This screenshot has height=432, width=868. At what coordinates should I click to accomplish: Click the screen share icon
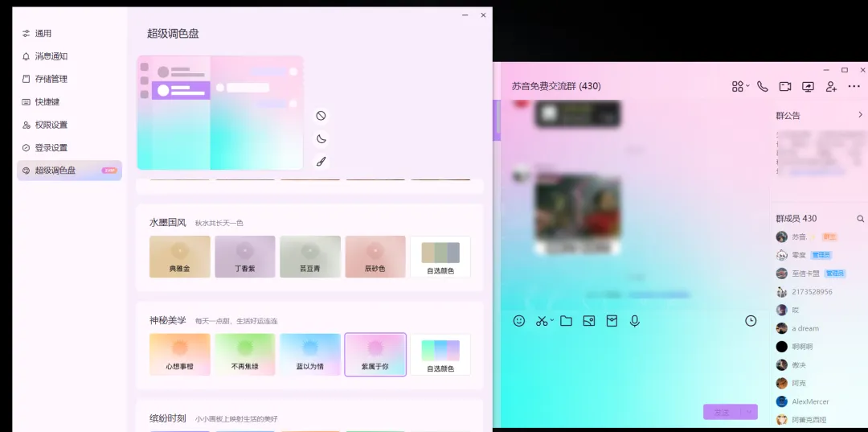808,86
